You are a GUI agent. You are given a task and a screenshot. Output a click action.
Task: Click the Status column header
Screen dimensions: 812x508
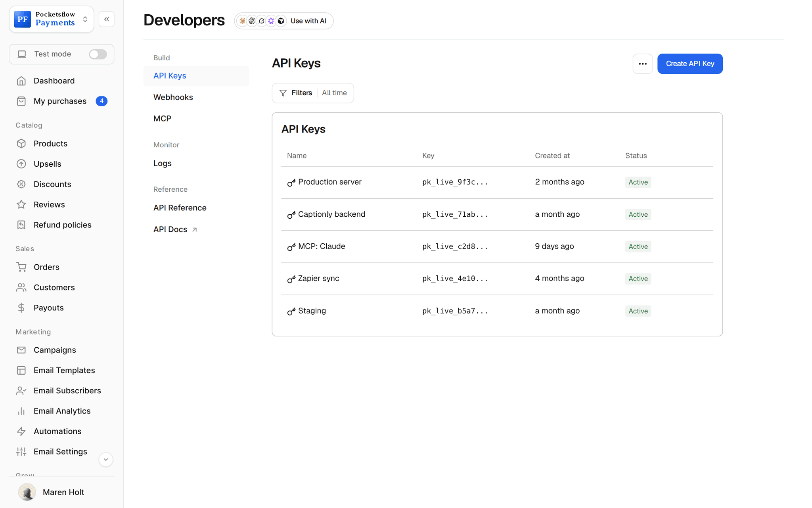click(x=636, y=156)
